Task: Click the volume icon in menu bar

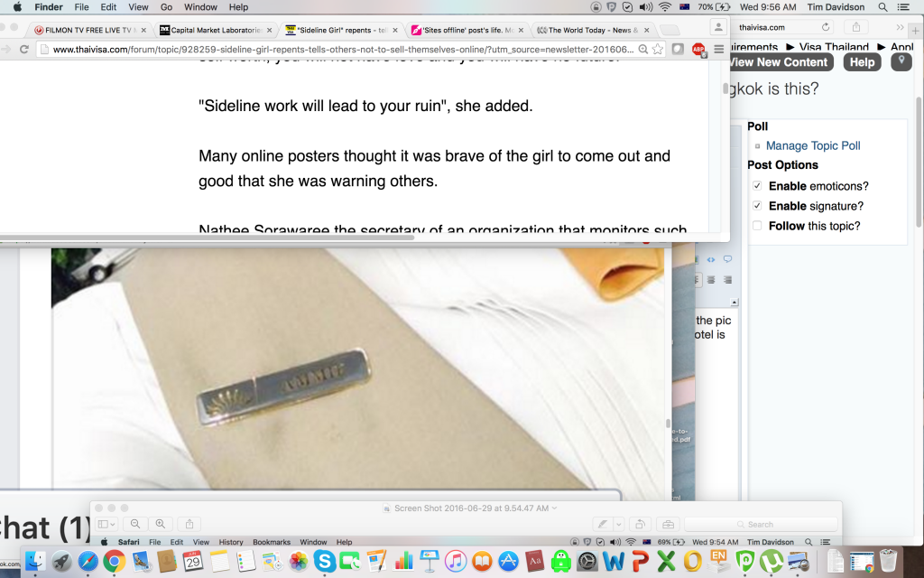Action: point(646,7)
